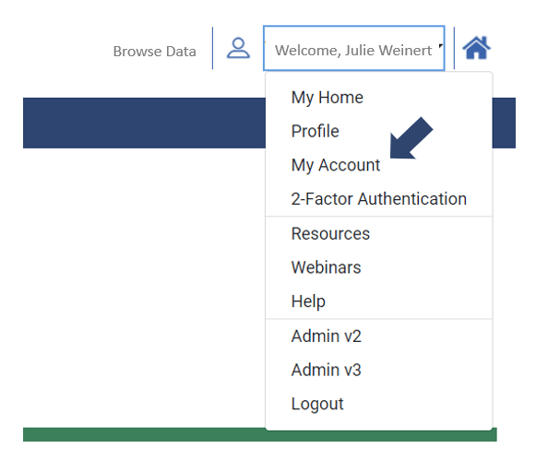Click the blank white area below the banner
Viewport: 536px width, 472px height.
144,287
